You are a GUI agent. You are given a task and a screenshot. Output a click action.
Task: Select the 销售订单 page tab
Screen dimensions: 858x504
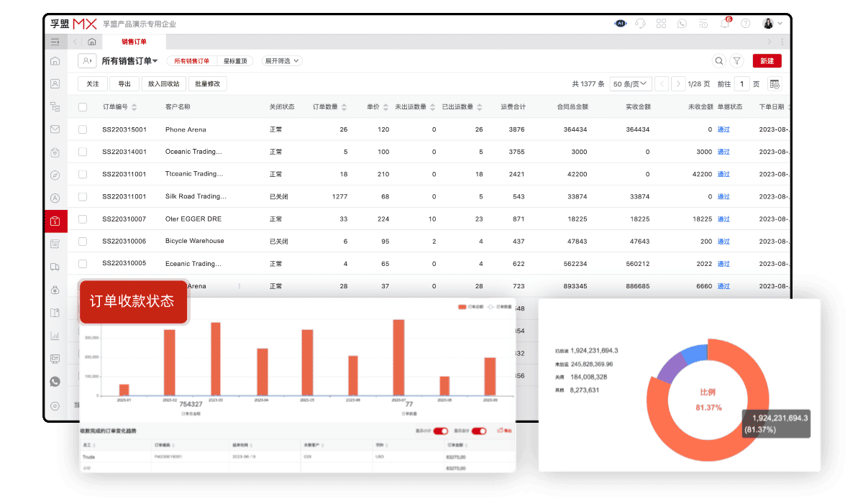click(x=134, y=42)
